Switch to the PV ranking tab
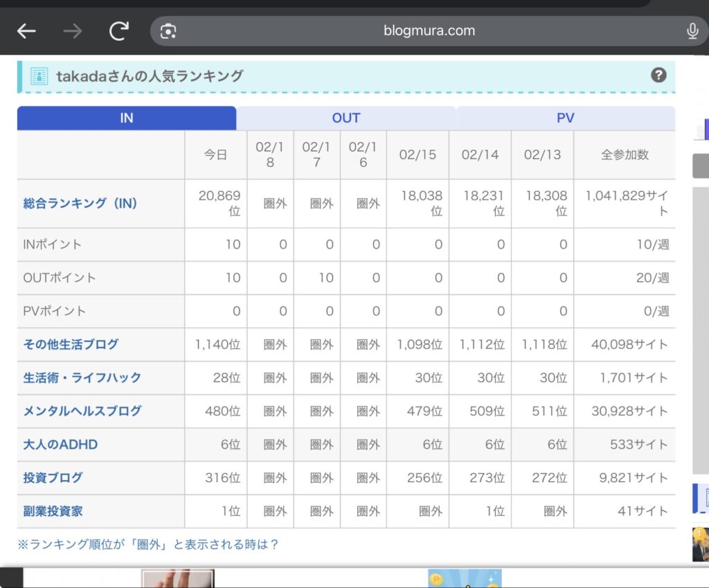709x588 pixels. pos(565,118)
